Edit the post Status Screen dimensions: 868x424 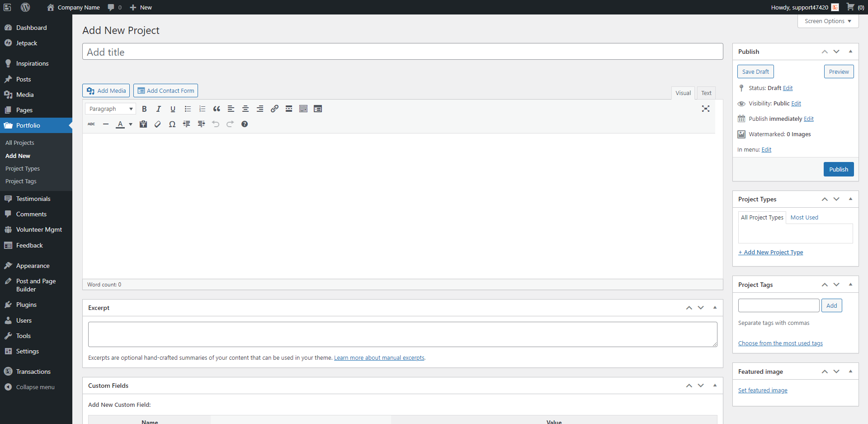pyautogui.click(x=788, y=88)
